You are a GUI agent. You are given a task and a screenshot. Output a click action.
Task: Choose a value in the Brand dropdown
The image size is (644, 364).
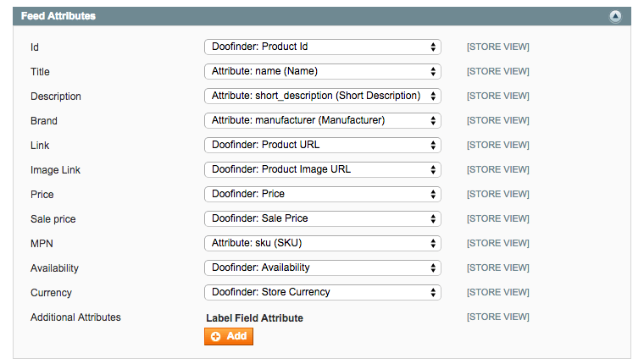323,120
